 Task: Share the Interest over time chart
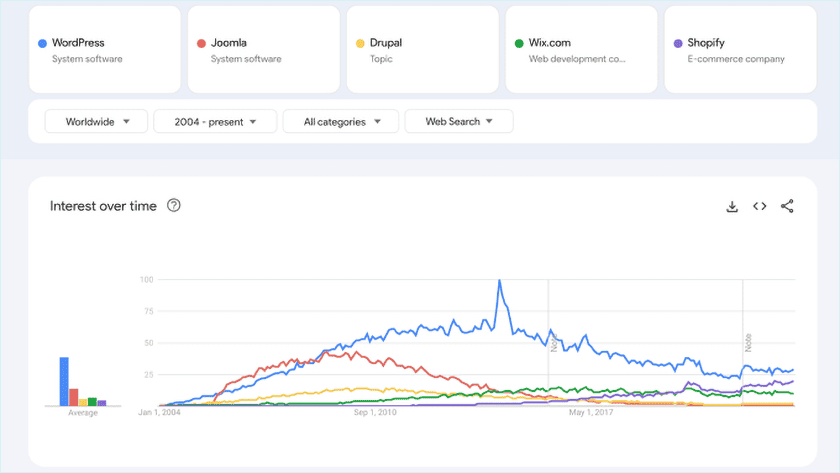pyautogui.click(x=787, y=206)
